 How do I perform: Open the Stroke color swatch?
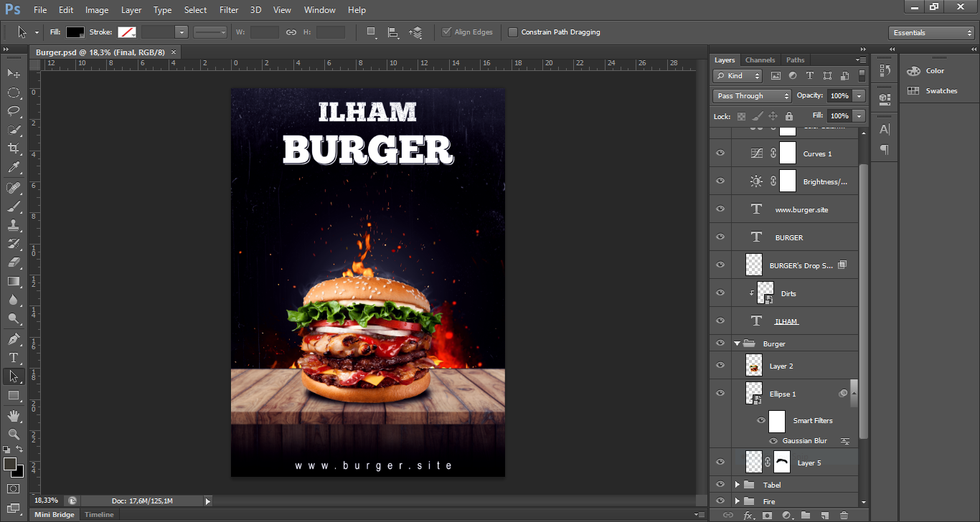pos(127,32)
